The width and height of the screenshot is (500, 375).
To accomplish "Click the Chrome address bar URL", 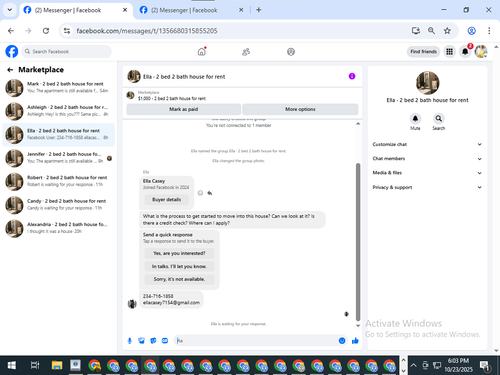I will [147, 31].
